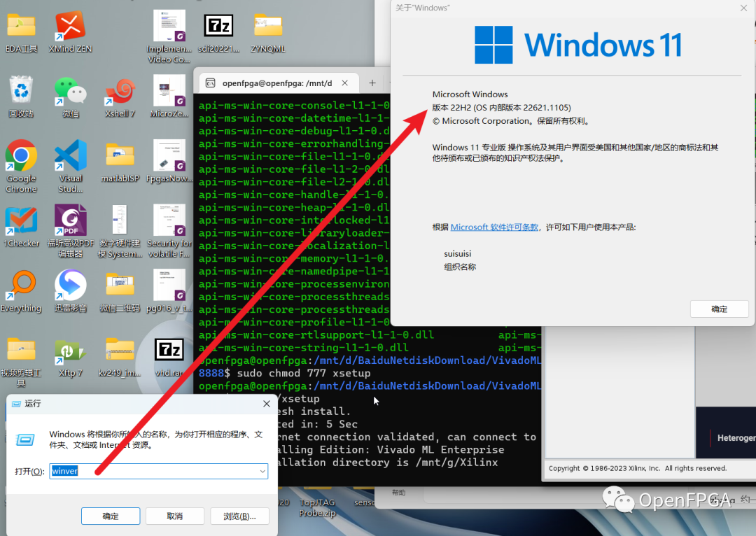The width and height of the screenshot is (756, 536).
Task: Close the 运行 dialog
Action: pos(267,404)
